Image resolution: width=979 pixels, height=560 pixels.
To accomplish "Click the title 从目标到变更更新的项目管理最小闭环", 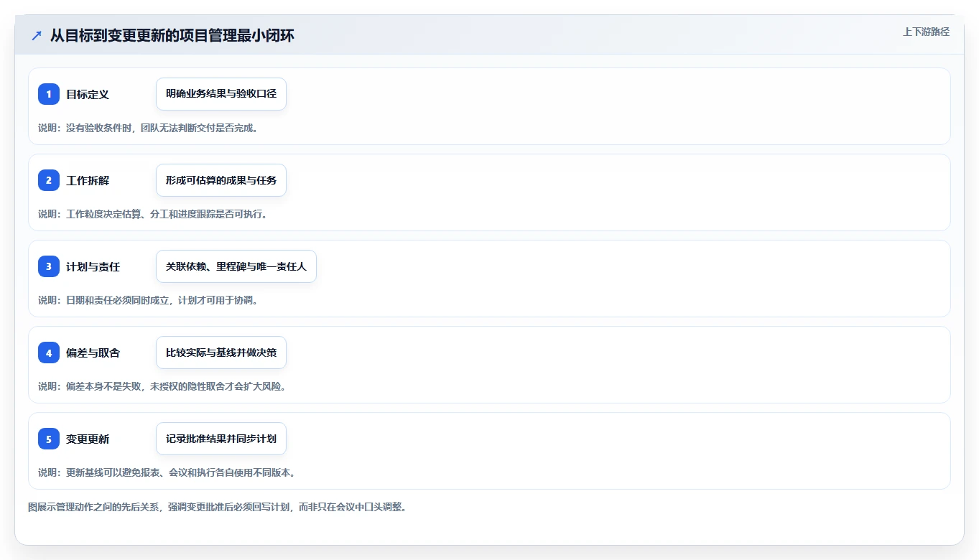I will coord(172,35).
